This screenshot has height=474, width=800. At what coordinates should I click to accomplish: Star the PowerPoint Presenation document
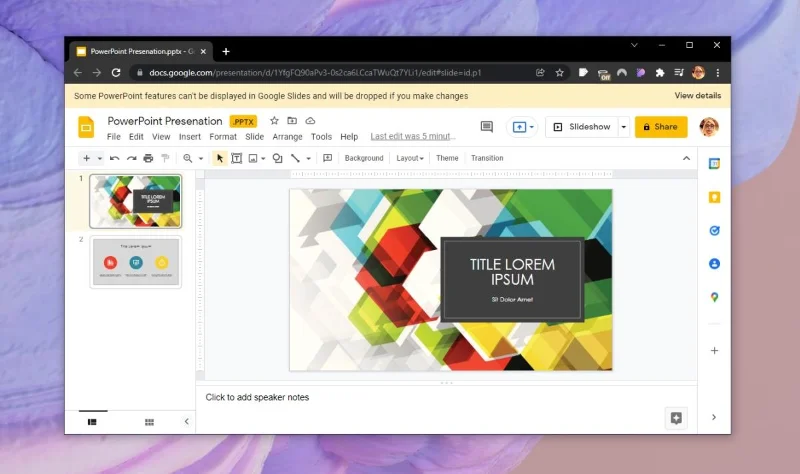pos(274,121)
